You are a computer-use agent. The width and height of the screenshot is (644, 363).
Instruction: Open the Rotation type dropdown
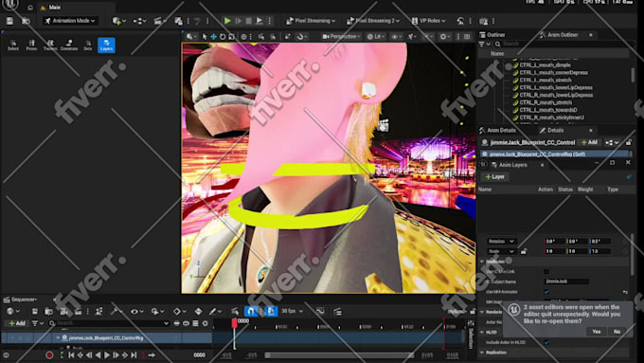(501, 242)
